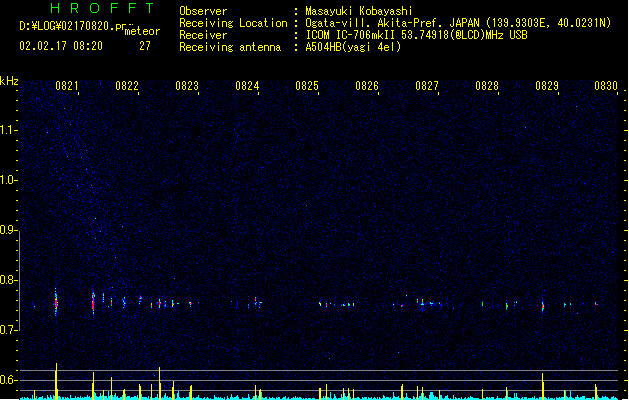
Task: Click the 0824 time marker
Action: click(x=247, y=86)
